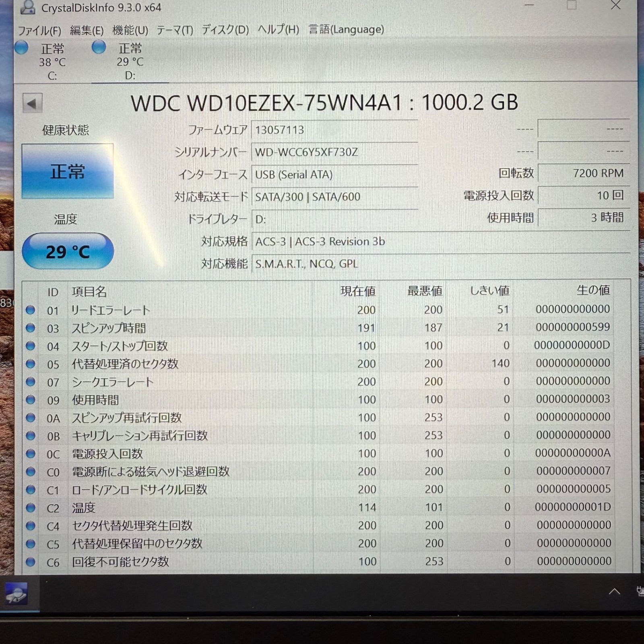Click the status dot for ID 07 シークエラーレート
The height and width of the screenshot is (644, 644).
31,382
